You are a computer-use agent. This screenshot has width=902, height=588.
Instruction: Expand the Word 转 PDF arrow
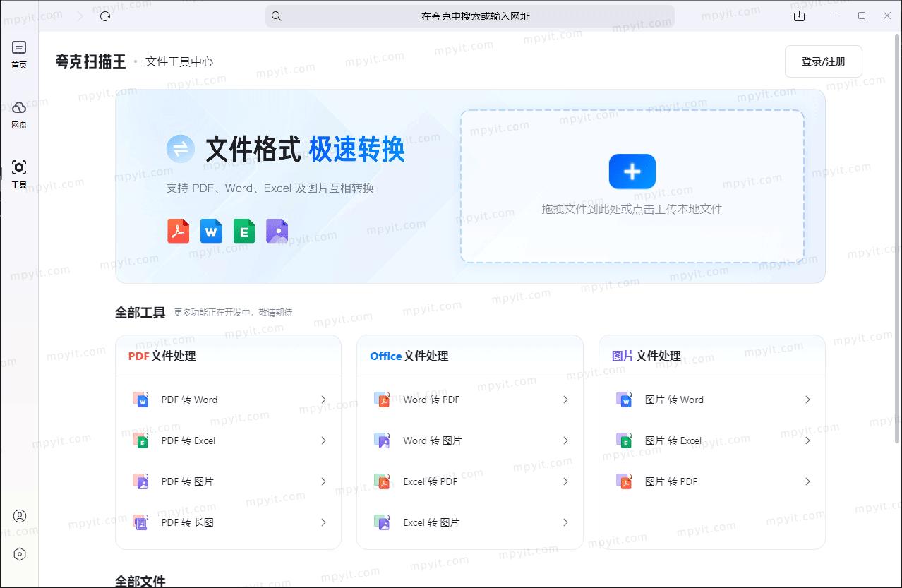566,400
